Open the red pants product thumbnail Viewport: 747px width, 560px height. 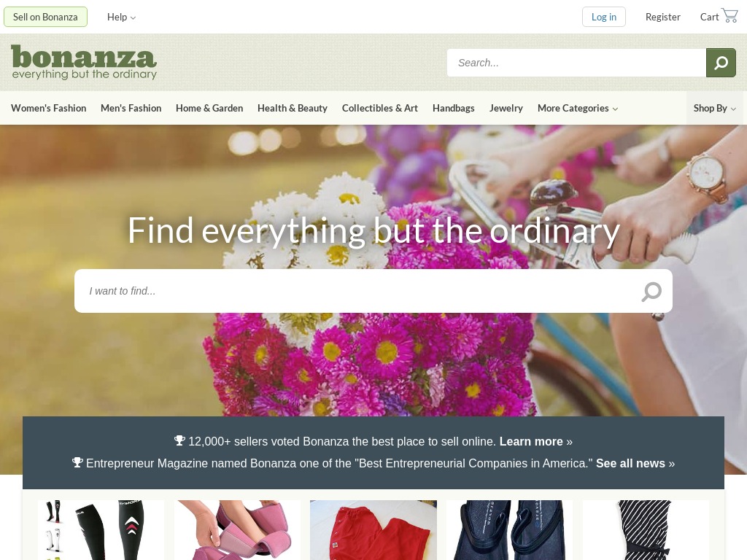(x=373, y=530)
